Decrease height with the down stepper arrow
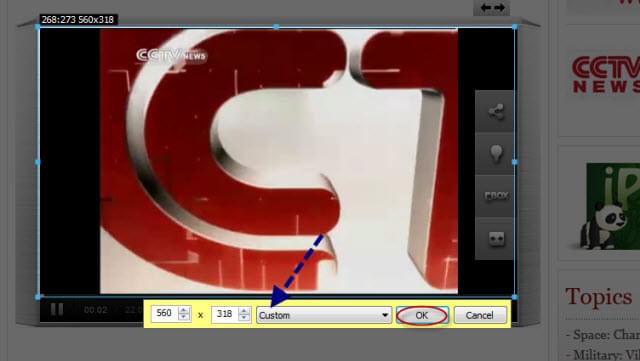The image size is (640, 361). [244, 318]
